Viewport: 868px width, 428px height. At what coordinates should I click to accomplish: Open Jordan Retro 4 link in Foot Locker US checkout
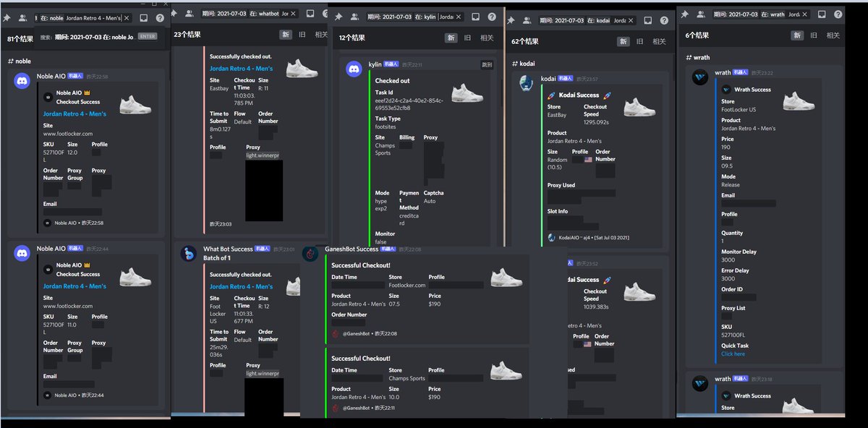click(241, 286)
